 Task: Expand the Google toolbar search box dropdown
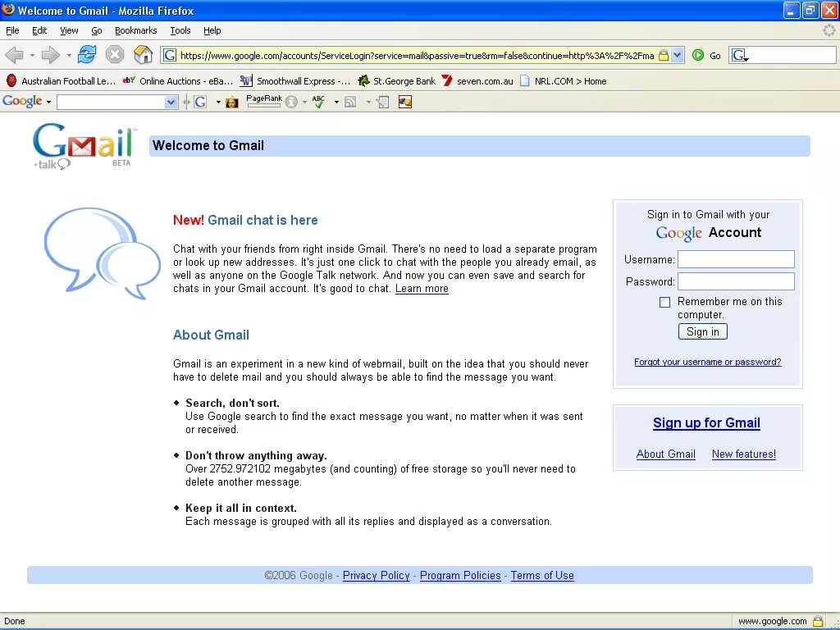(171, 102)
